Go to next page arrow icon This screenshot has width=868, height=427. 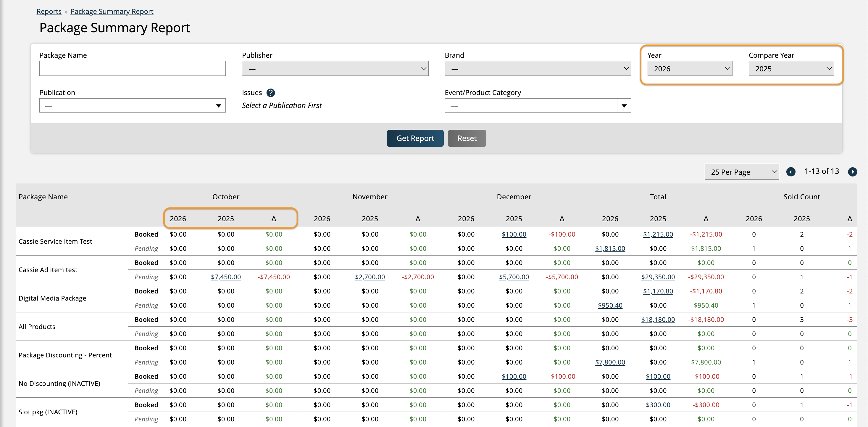pyautogui.click(x=852, y=172)
